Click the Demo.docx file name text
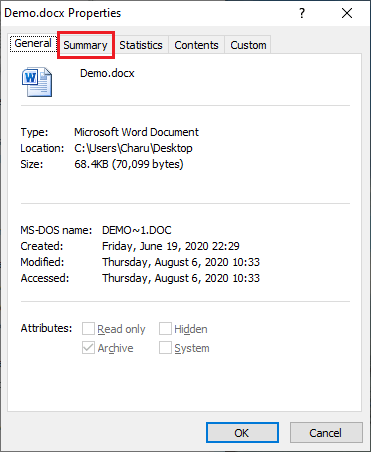The image size is (371, 452). pyautogui.click(x=107, y=73)
